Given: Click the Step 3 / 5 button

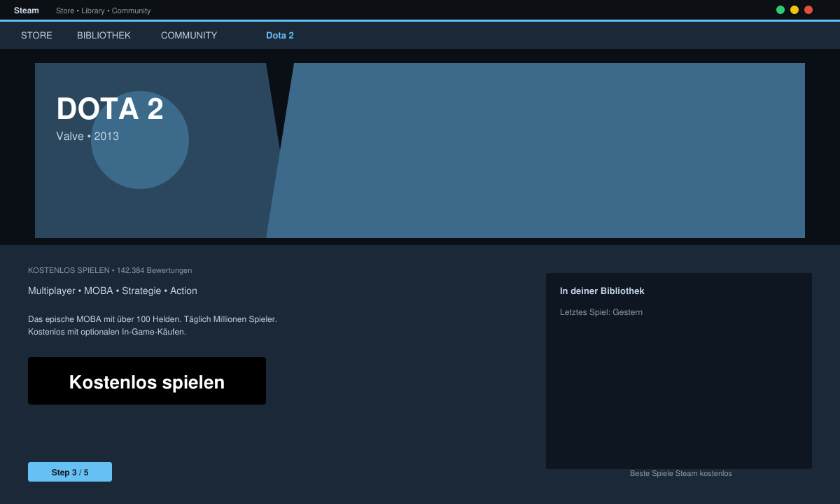Looking at the screenshot, I should coord(70,472).
